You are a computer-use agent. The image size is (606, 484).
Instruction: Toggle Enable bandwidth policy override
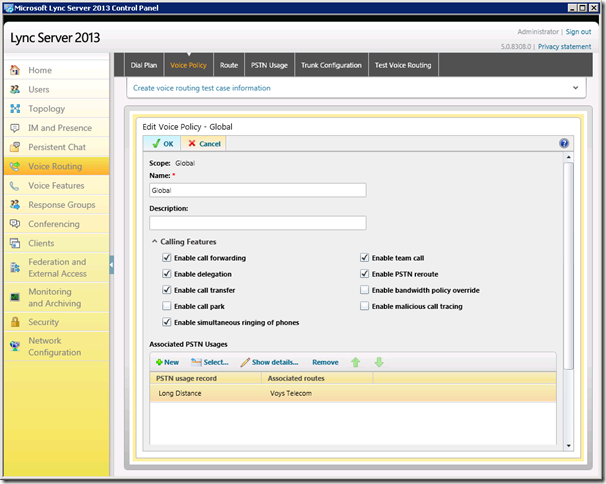click(364, 290)
